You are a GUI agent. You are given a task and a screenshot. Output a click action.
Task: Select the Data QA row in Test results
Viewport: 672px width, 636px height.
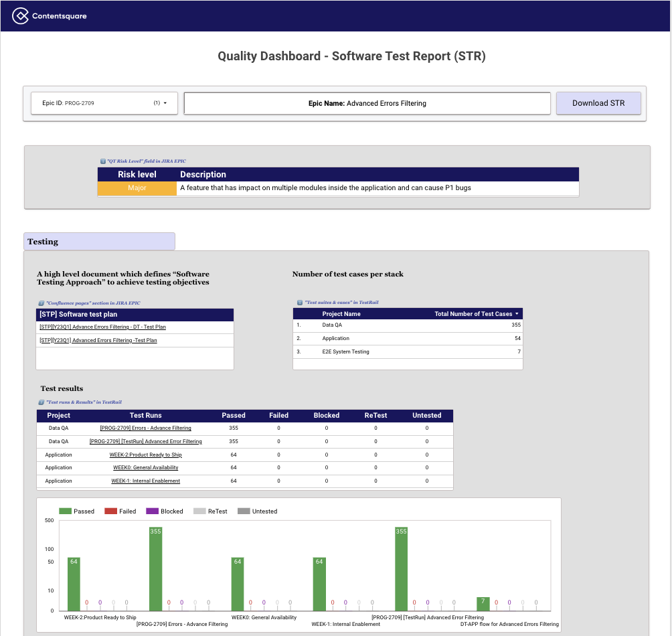coord(58,428)
